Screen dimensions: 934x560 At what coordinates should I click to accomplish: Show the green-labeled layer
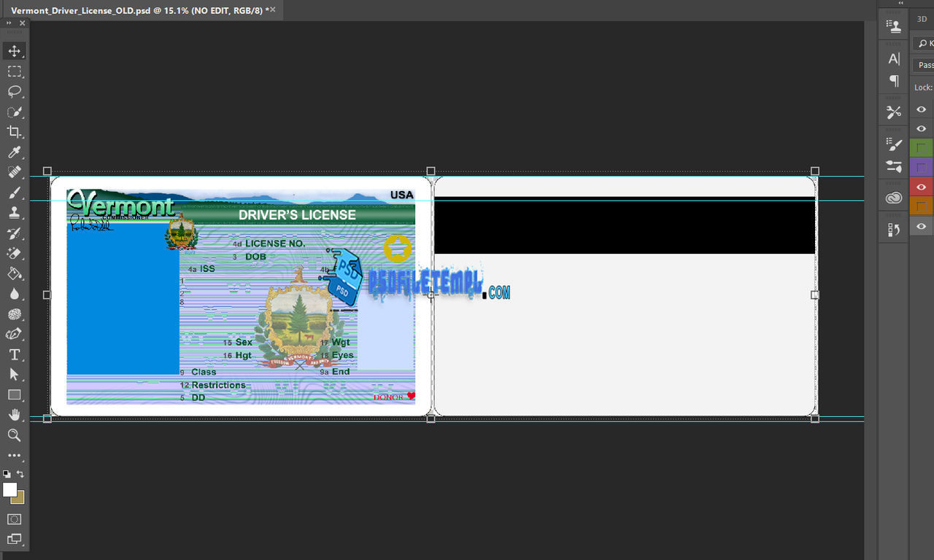point(922,149)
